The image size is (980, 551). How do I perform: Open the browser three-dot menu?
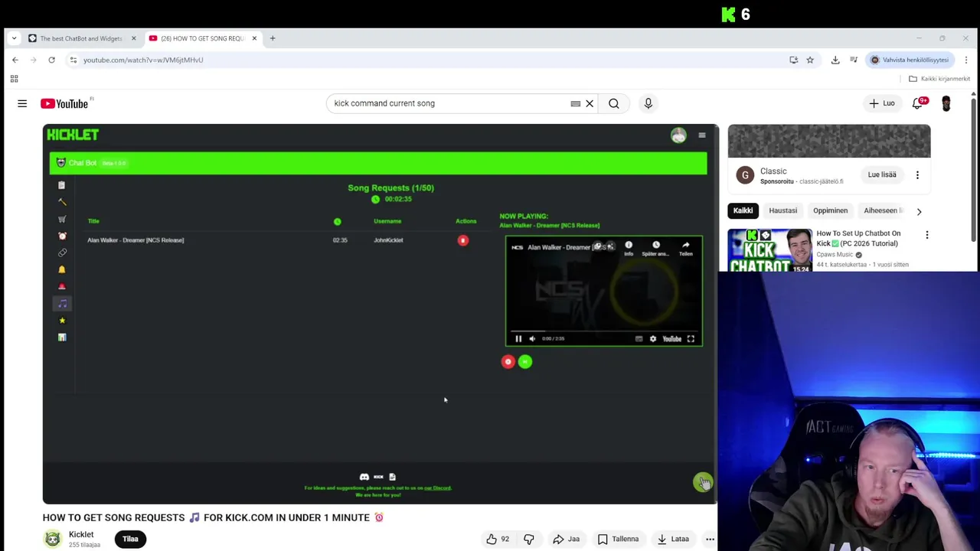click(x=966, y=60)
